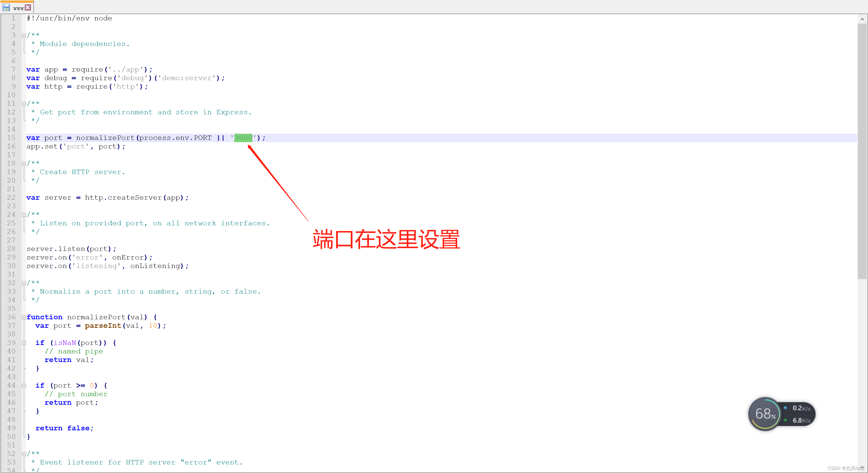Click 'demo:server' string on line 8
Viewport: 868px width, 473px height.
tap(187, 78)
